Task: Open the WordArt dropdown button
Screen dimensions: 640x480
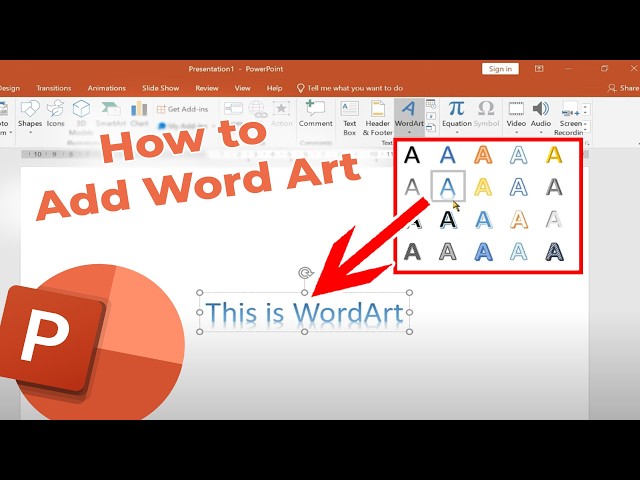Action: tap(409, 118)
